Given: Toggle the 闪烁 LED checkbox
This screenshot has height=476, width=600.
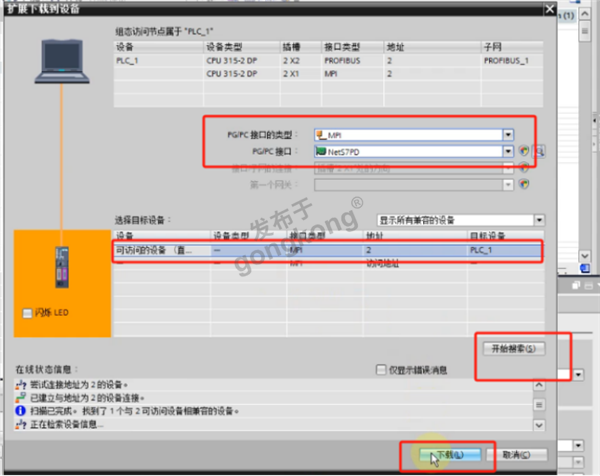Looking at the screenshot, I should click(x=27, y=313).
